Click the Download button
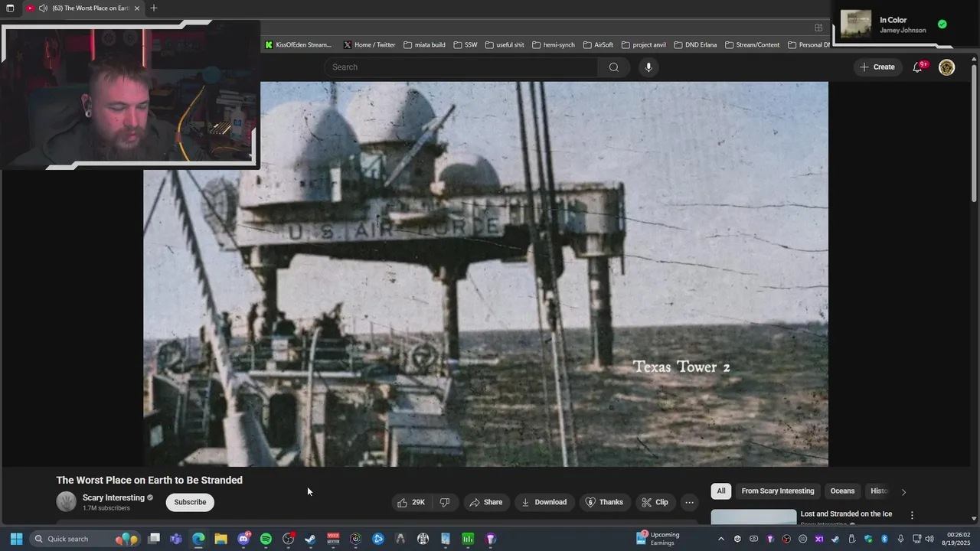Screen dimensions: 980x551 544,503
